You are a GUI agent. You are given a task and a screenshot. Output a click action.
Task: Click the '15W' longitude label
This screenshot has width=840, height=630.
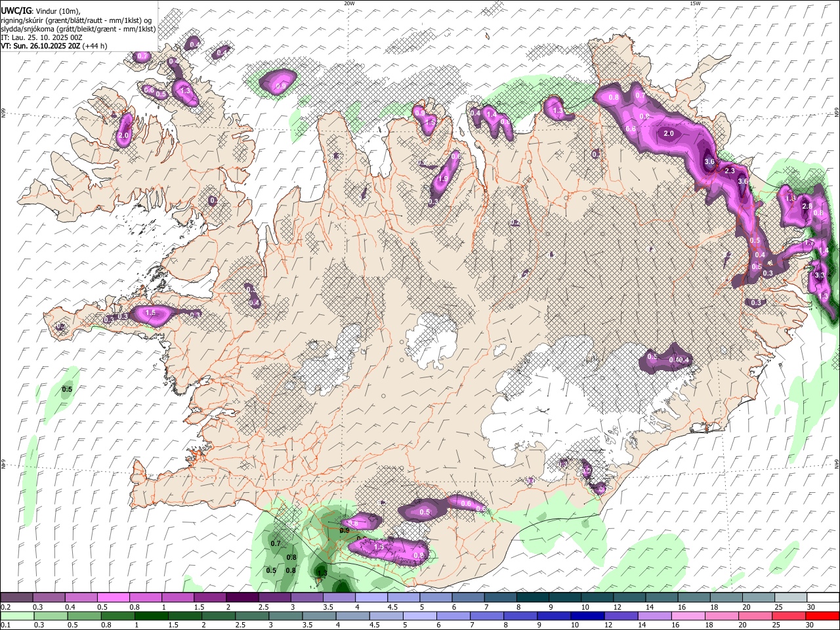point(695,3)
